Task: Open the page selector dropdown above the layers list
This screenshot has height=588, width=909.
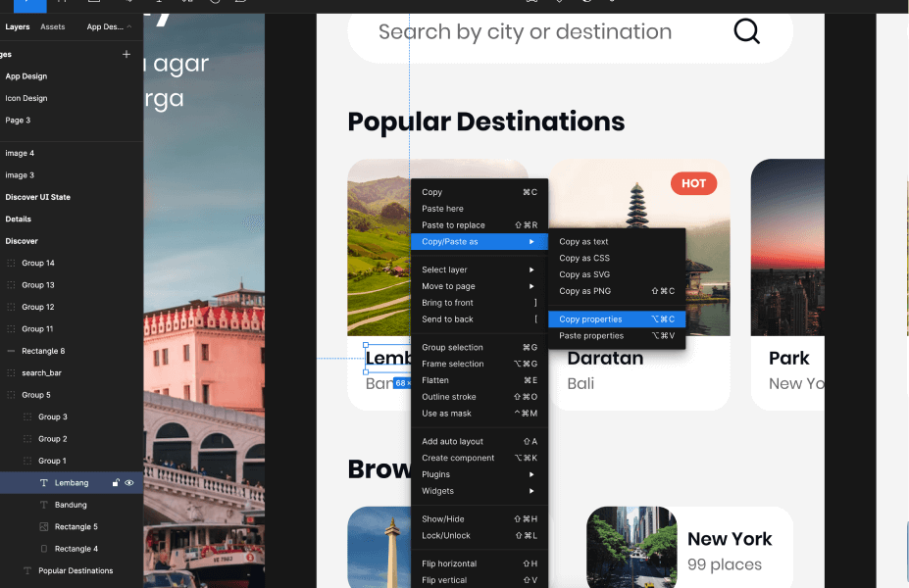Action: pyautogui.click(x=106, y=27)
